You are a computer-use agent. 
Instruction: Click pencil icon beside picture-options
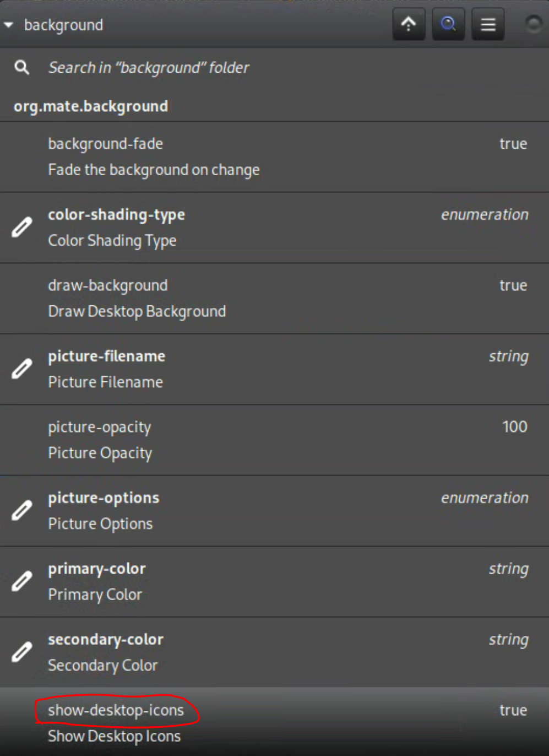click(x=22, y=511)
